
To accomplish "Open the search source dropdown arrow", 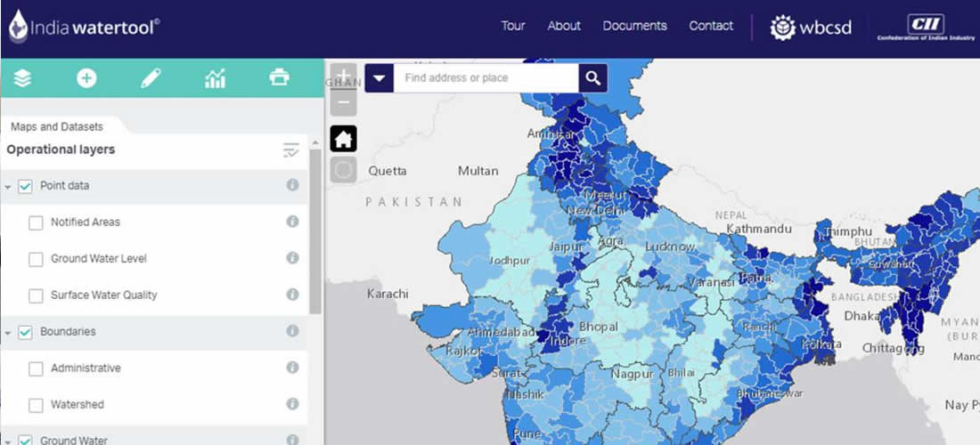I will (380, 78).
